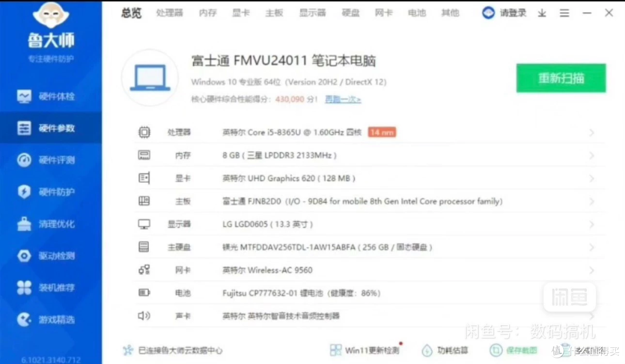This screenshot has width=625, height=364.
Task: Switch to the 网卡 network card tab
Action: coord(384,13)
